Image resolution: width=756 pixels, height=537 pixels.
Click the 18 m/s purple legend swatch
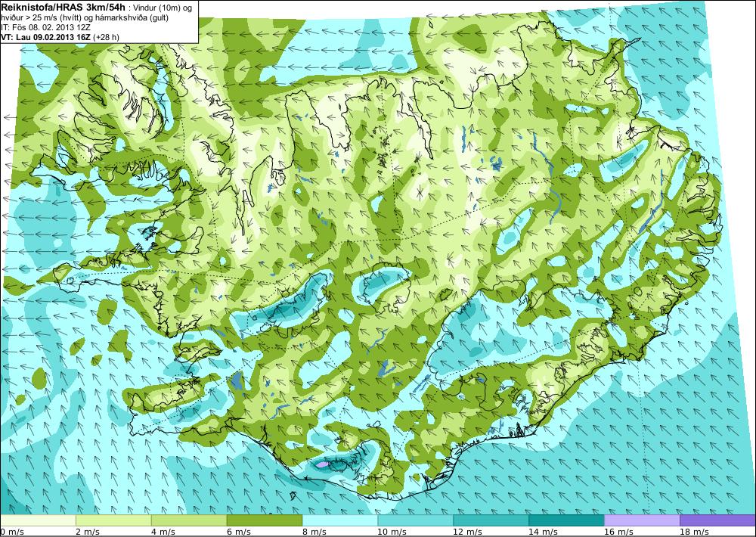(718, 520)
